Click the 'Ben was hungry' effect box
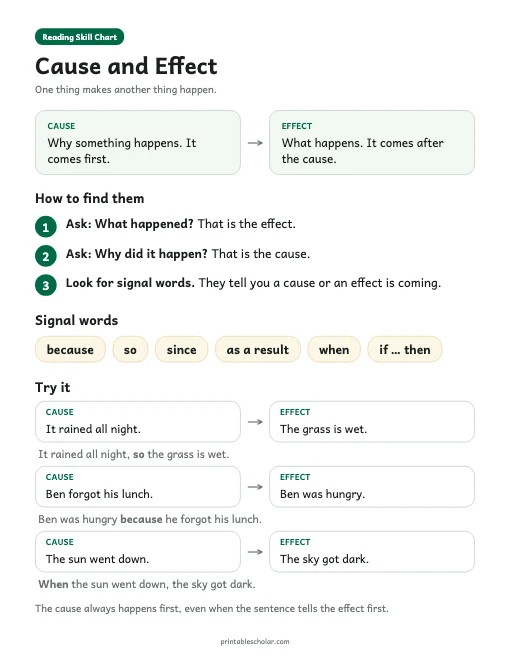The height and width of the screenshot is (660, 510). coord(372,487)
